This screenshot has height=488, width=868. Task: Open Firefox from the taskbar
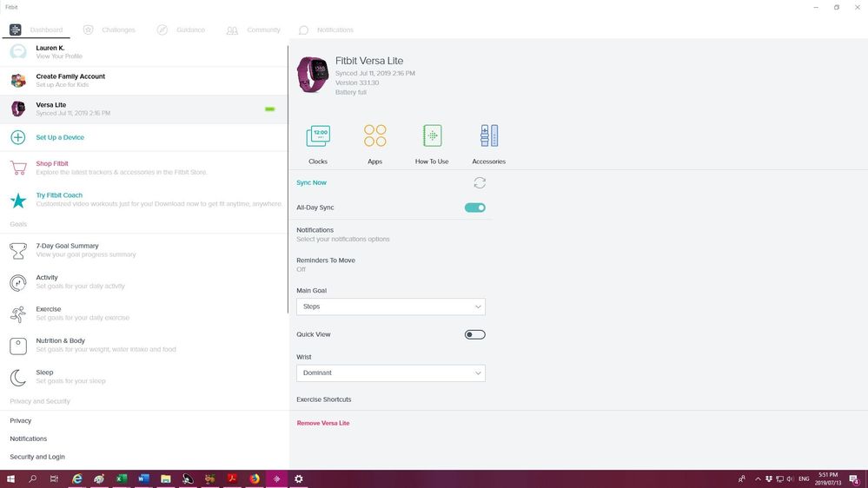[254, 479]
